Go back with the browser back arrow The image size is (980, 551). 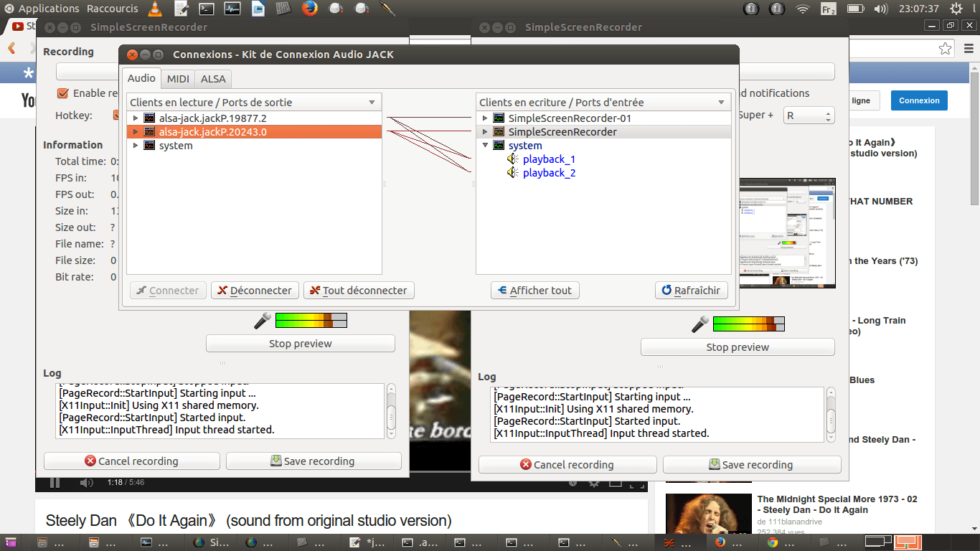coord(11,48)
